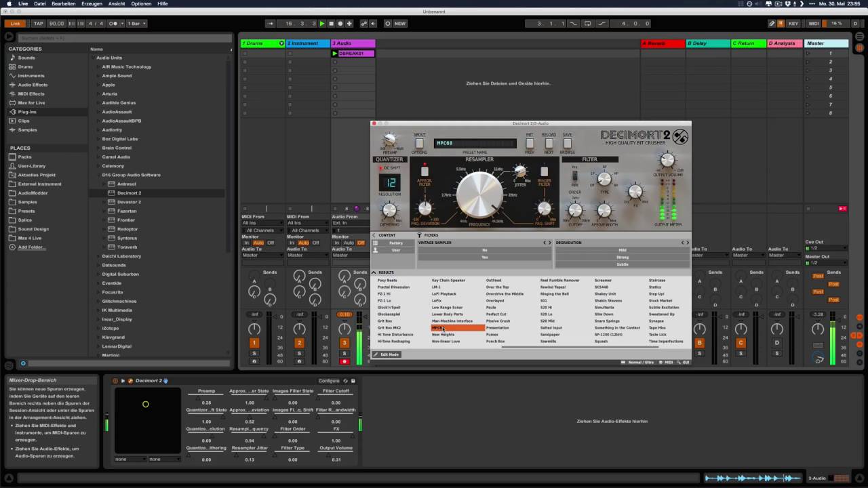Collapse the CONTENT section arrow
Viewport: 868px width, 488px height.
374,235
